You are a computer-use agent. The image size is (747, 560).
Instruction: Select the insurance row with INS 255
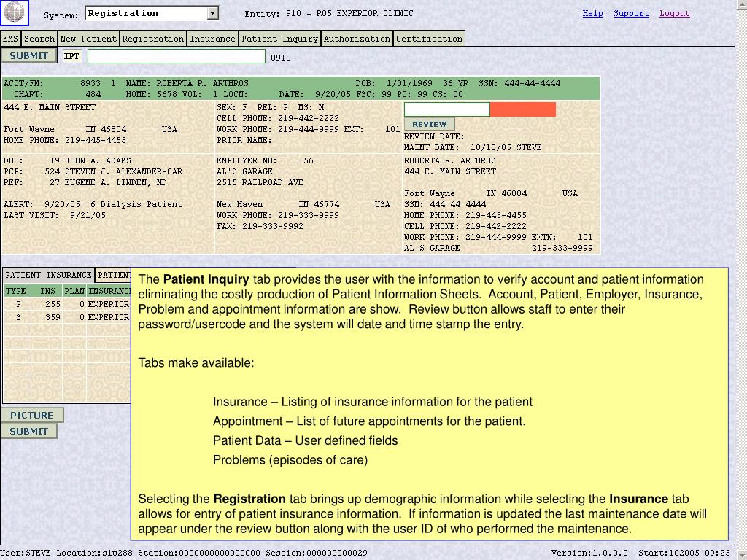click(66, 304)
